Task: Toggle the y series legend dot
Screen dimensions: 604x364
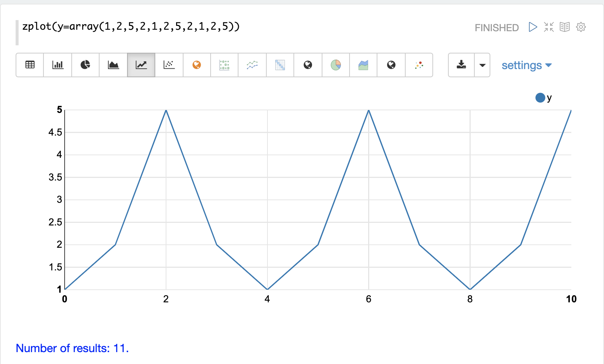Action: pyautogui.click(x=540, y=98)
